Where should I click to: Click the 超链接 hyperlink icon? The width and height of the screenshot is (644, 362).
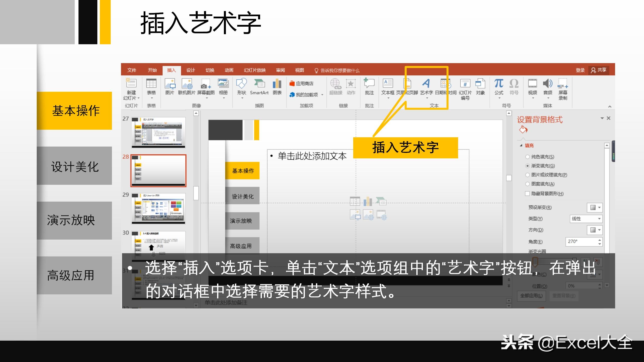335,85
